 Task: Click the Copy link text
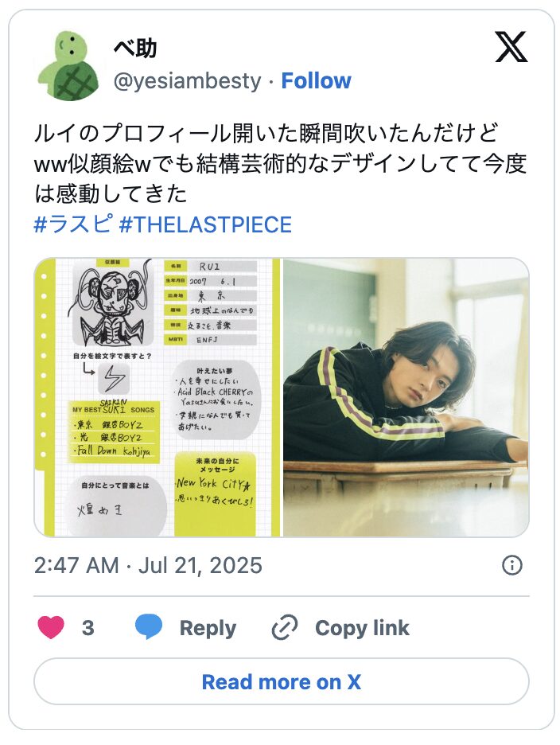[x=362, y=628]
